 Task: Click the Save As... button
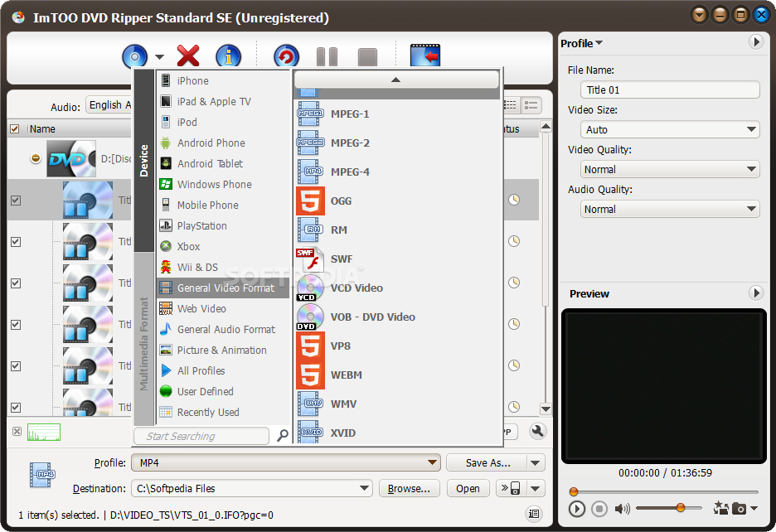point(487,462)
